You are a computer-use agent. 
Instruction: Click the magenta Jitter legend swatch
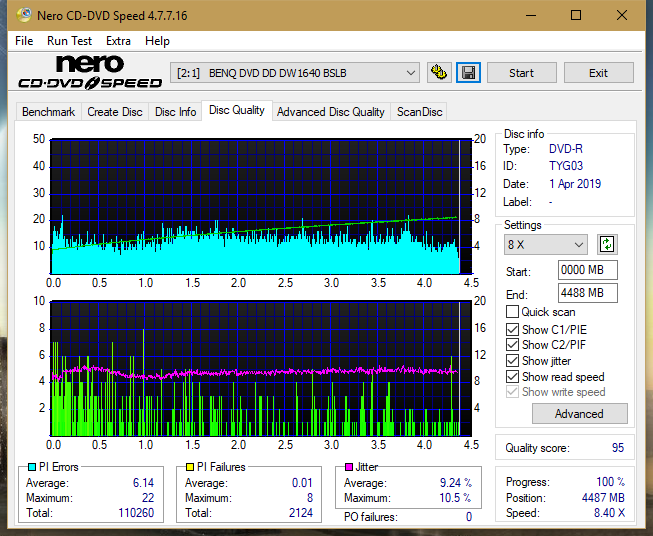point(349,467)
